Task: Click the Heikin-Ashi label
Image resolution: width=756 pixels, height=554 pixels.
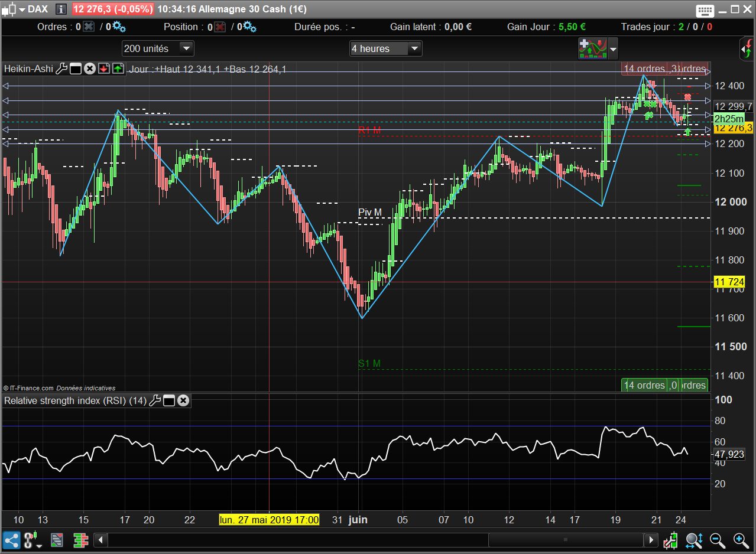Action: [x=28, y=69]
